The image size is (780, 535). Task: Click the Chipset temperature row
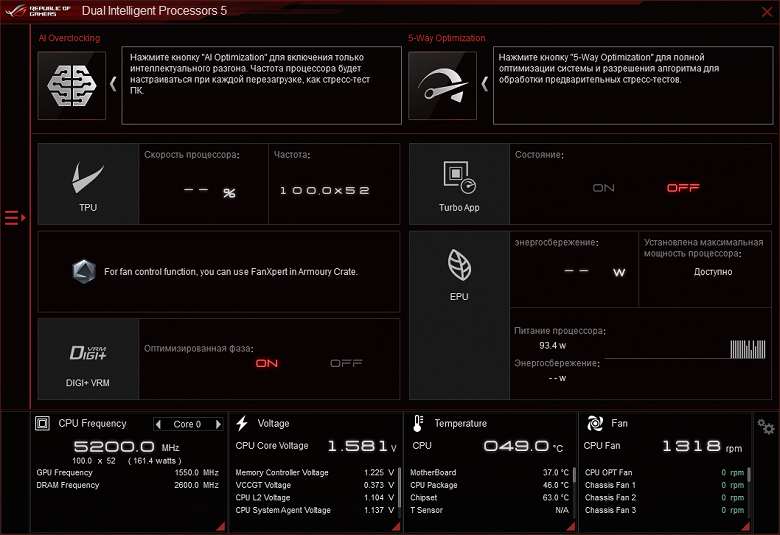489,498
